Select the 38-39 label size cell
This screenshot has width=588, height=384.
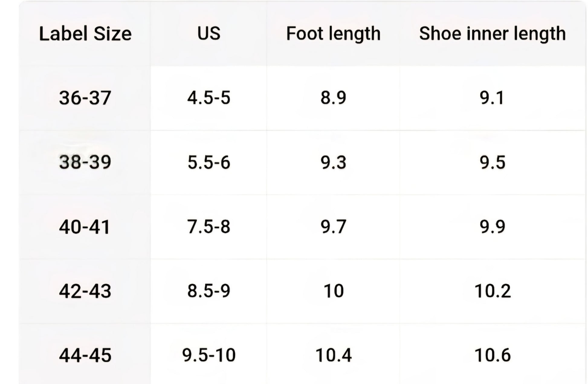pyautogui.click(x=85, y=162)
